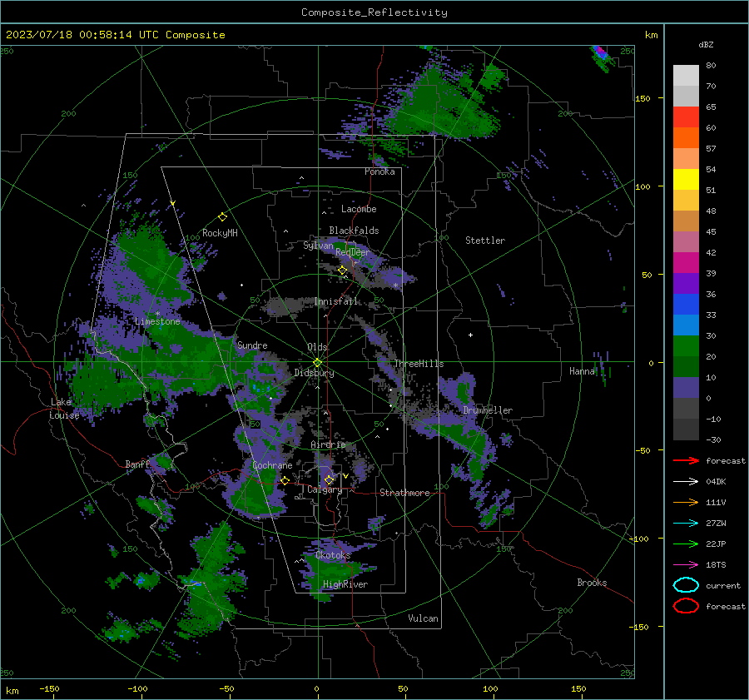Click the white 04DK arrow legend icon
The height and width of the screenshot is (700, 749).
tap(686, 482)
